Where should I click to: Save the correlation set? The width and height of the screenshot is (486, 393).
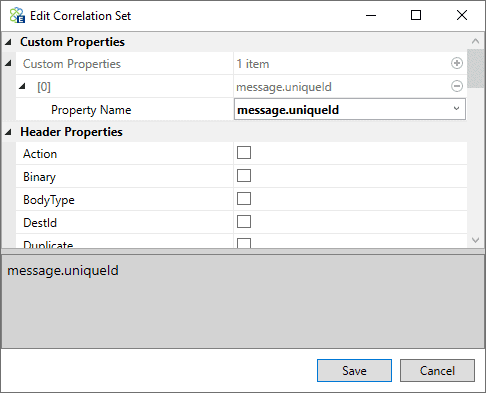(x=354, y=370)
